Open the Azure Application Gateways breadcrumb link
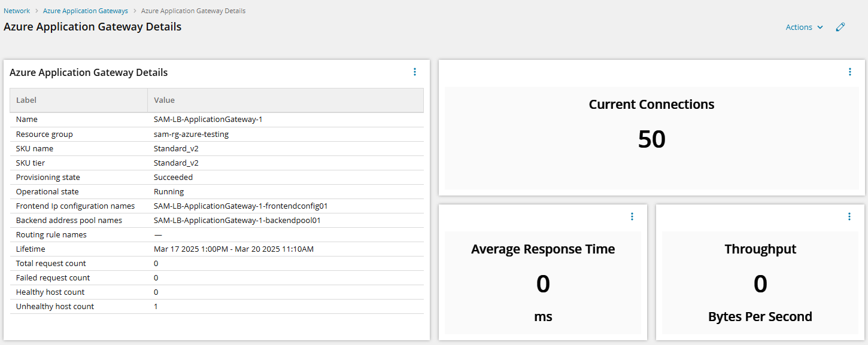Screen dimensions: 868x345 (x=85, y=11)
